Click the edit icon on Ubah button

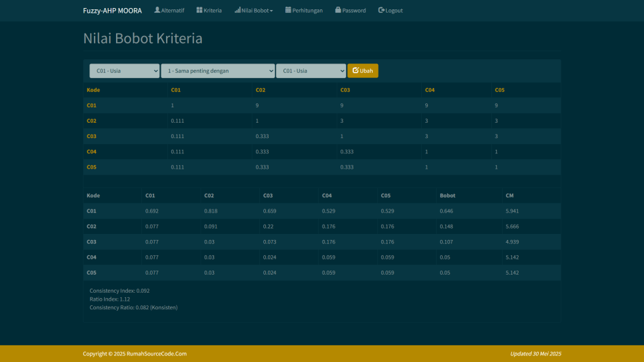click(355, 71)
